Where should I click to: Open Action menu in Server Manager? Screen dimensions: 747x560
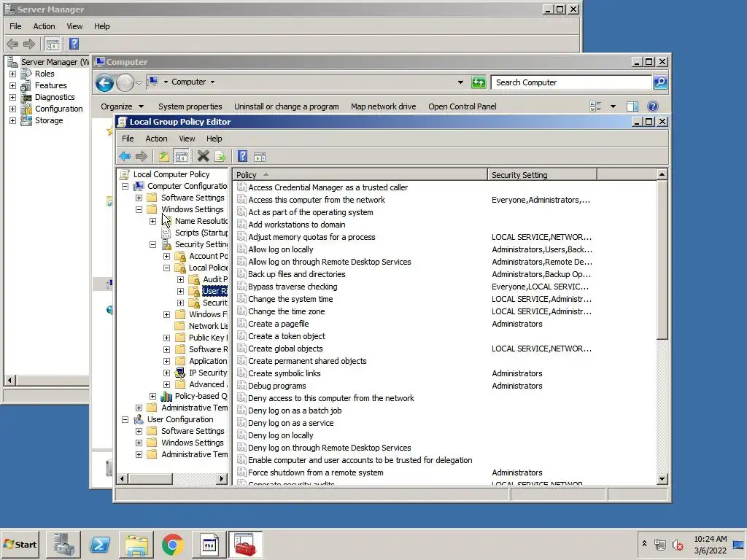pyautogui.click(x=44, y=26)
